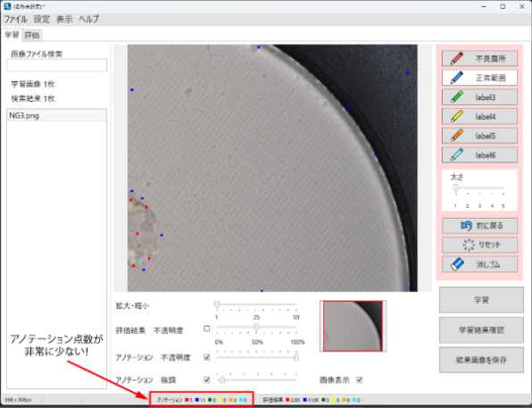Viewport: 532px width, 408px height.
Task: Click the 学習画像 1枚 label
Action: pyautogui.click(x=33, y=84)
